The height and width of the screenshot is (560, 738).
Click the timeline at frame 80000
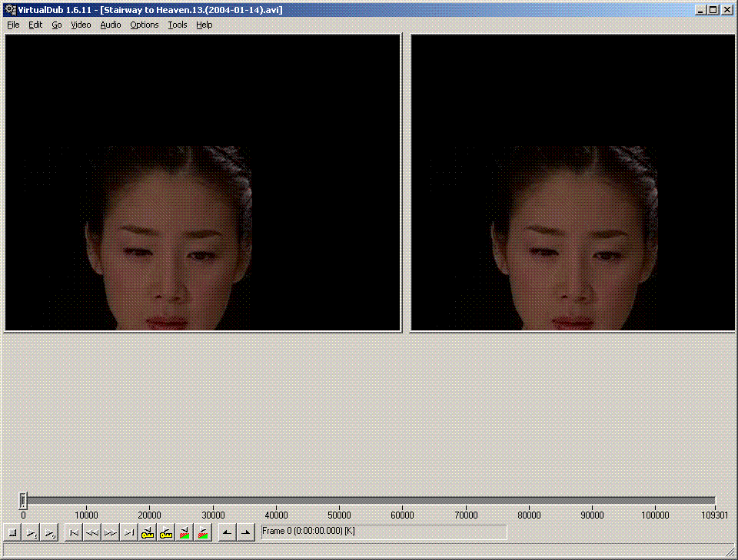click(529, 515)
